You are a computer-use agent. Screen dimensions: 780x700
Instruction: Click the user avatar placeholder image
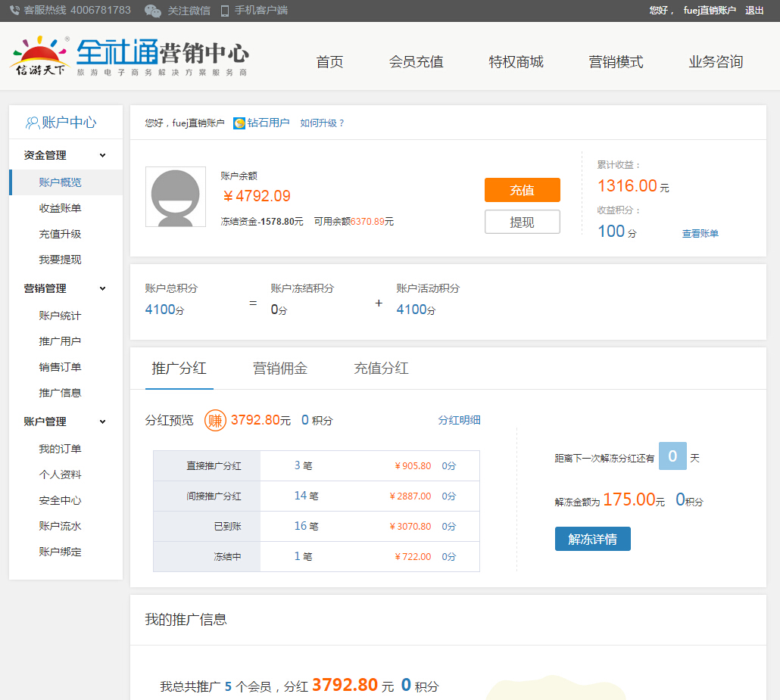point(175,197)
